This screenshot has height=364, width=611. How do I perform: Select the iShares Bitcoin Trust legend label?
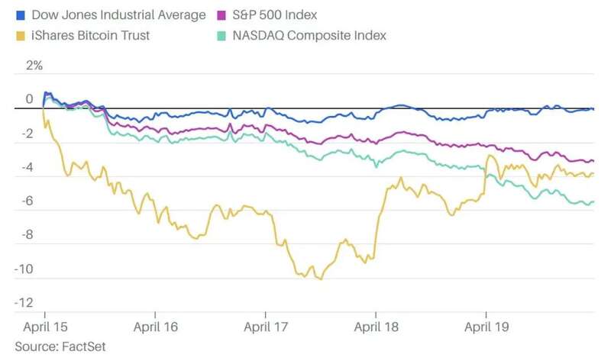point(90,35)
